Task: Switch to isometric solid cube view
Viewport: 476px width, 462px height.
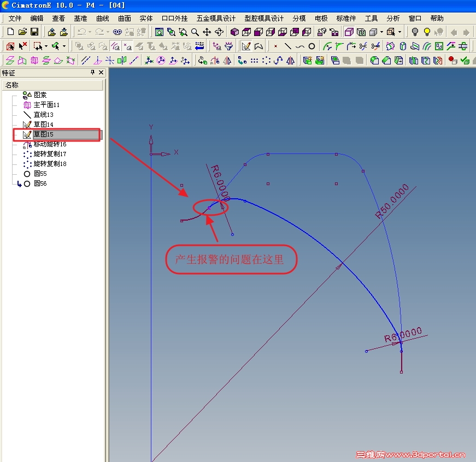Action: [x=234, y=32]
